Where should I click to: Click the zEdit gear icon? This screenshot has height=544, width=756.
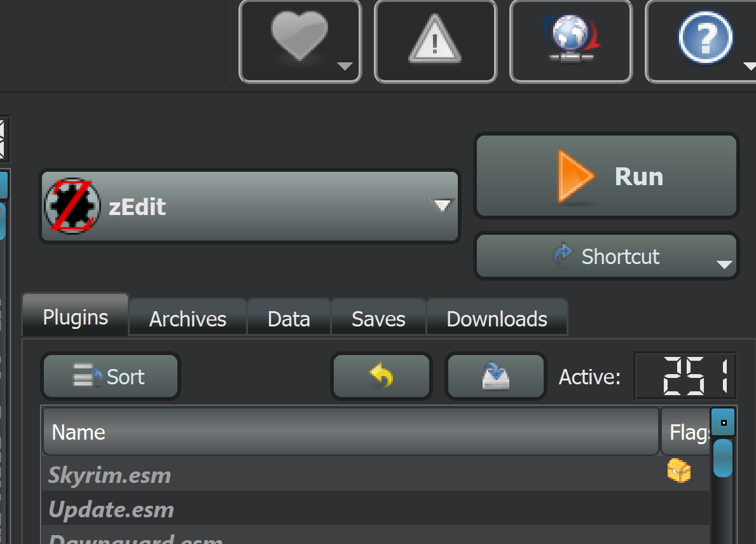pos(72,206)
